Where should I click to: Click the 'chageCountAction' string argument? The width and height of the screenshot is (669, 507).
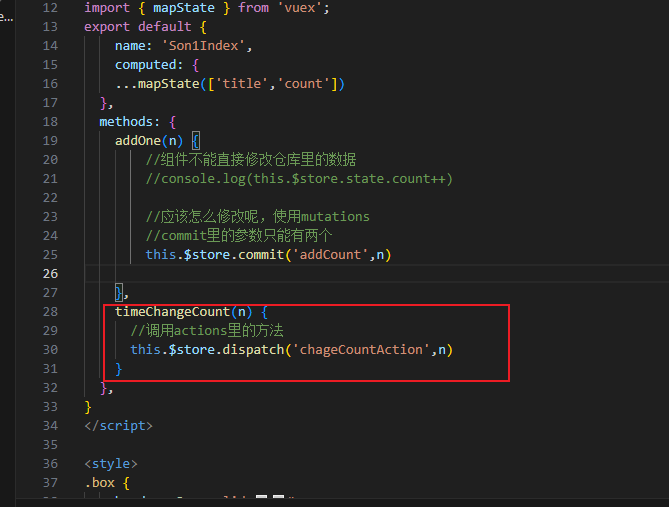[361, 350]
